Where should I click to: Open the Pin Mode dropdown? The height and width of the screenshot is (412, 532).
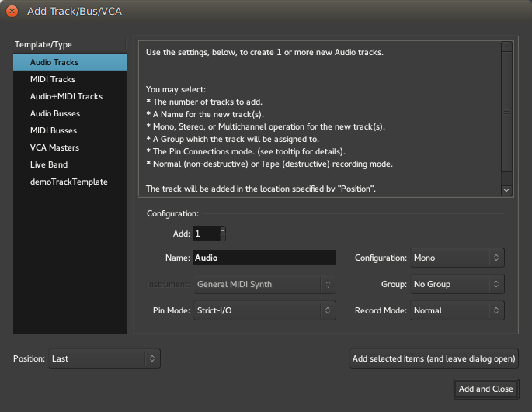click(265, 310)
